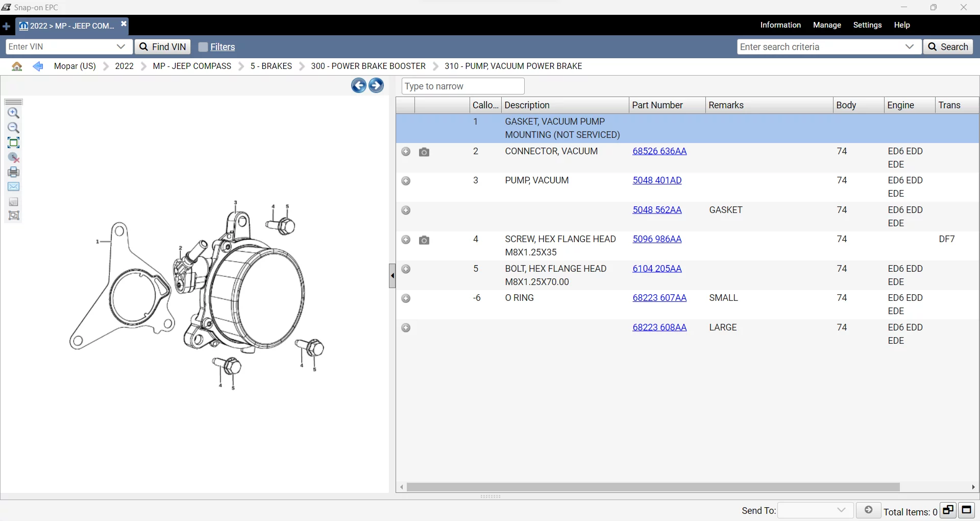980x521 pixels.
Task: Open part number 5048 401AD link
Action: (x=657, y=180)
